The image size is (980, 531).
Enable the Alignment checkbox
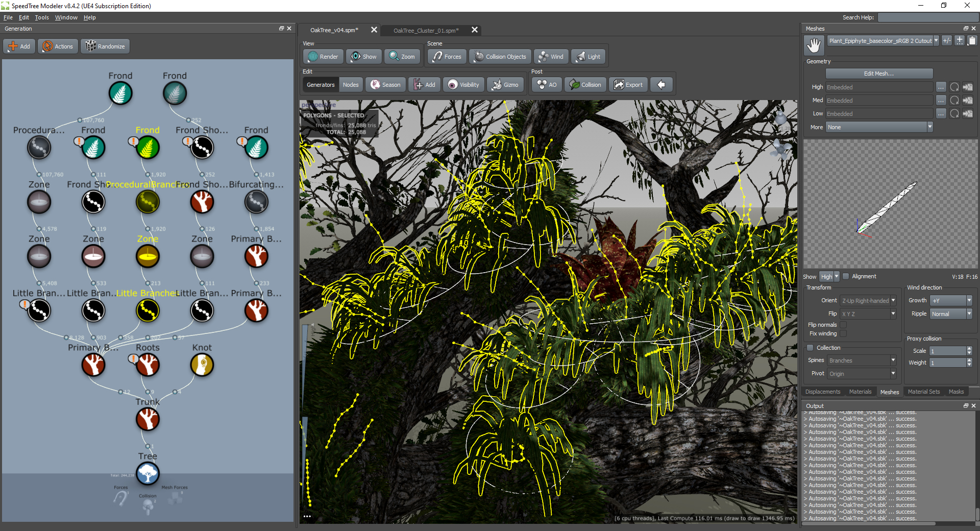[846, 276]
